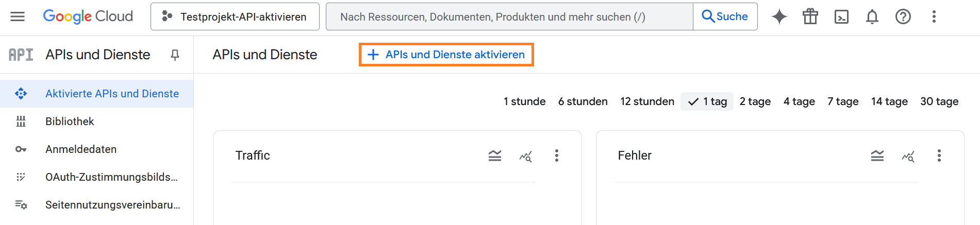Toggle legend in the Fehler chart

877,155
